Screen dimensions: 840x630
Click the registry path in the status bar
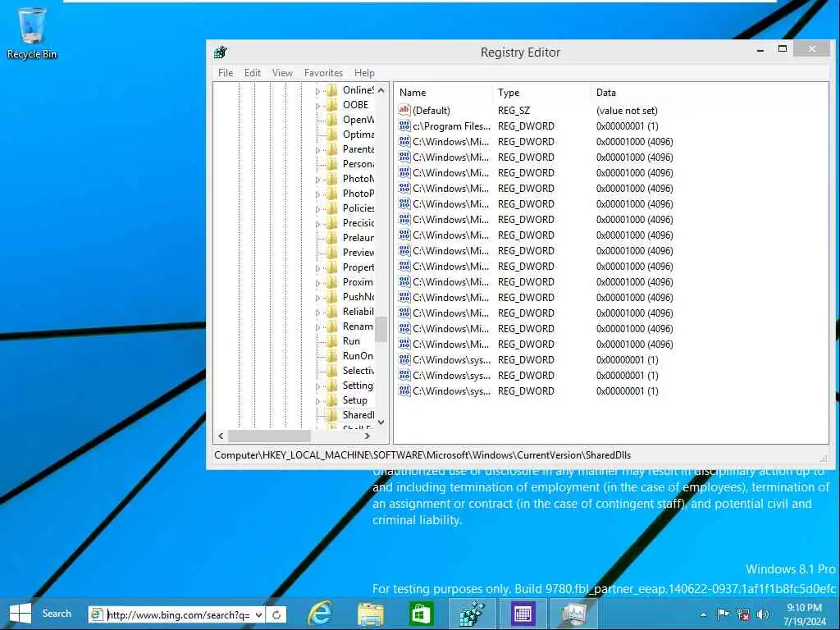[x=422, y=455]
